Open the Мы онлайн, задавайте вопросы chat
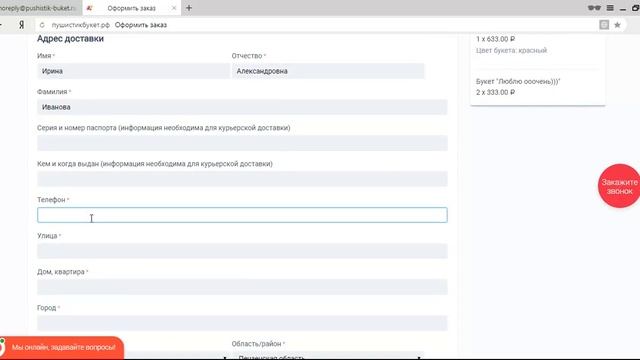Viewport: 640px width, 360px height. click(x=62, y=347)
